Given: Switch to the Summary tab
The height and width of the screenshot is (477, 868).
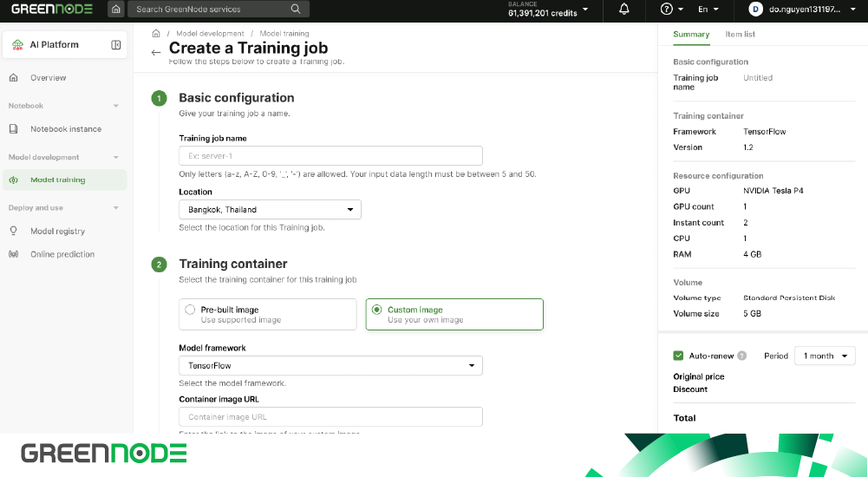Looking at the screenshot, I should click(691, 34).
